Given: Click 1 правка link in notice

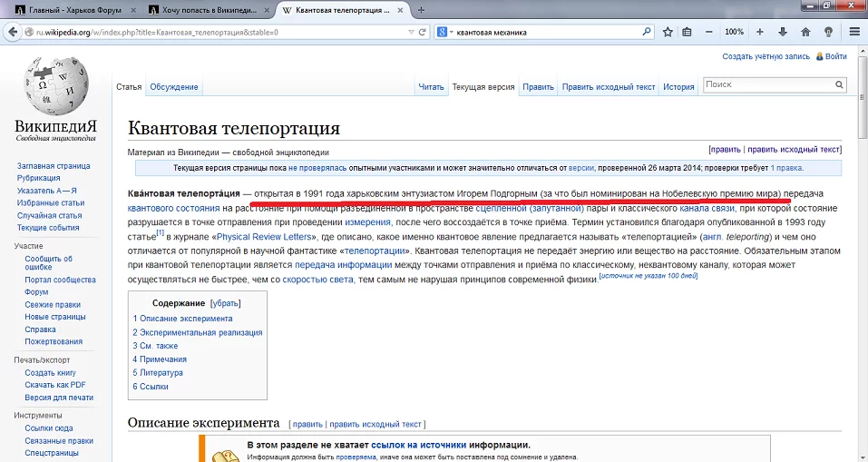Looking at the screenshot, I should pos(786,168).
